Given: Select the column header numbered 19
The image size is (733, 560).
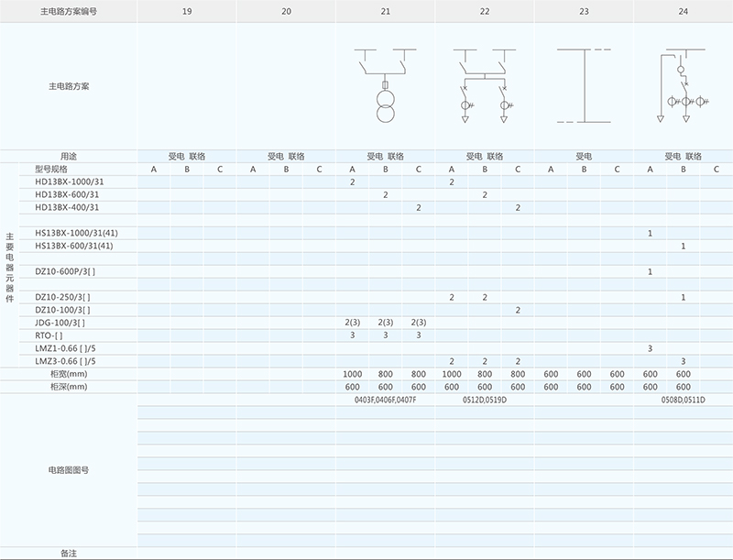Looking at the screenshot, I should (x=187, y=11).
